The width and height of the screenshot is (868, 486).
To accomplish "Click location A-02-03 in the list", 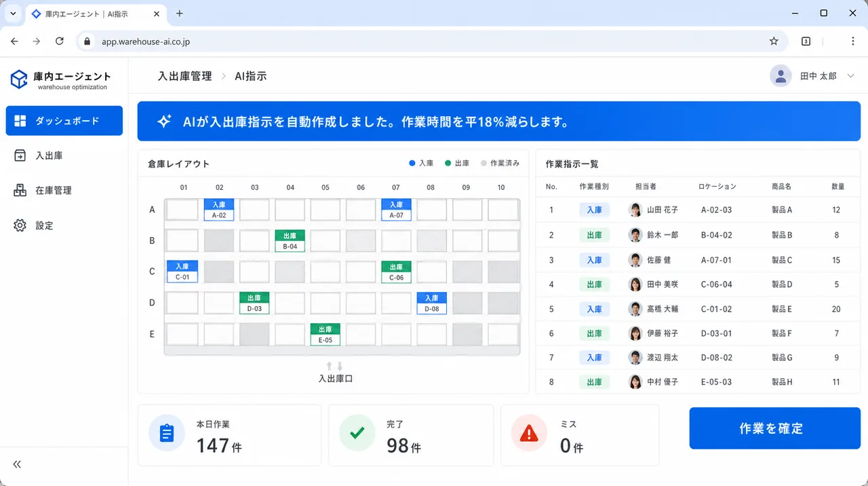I will pos(717,210).
